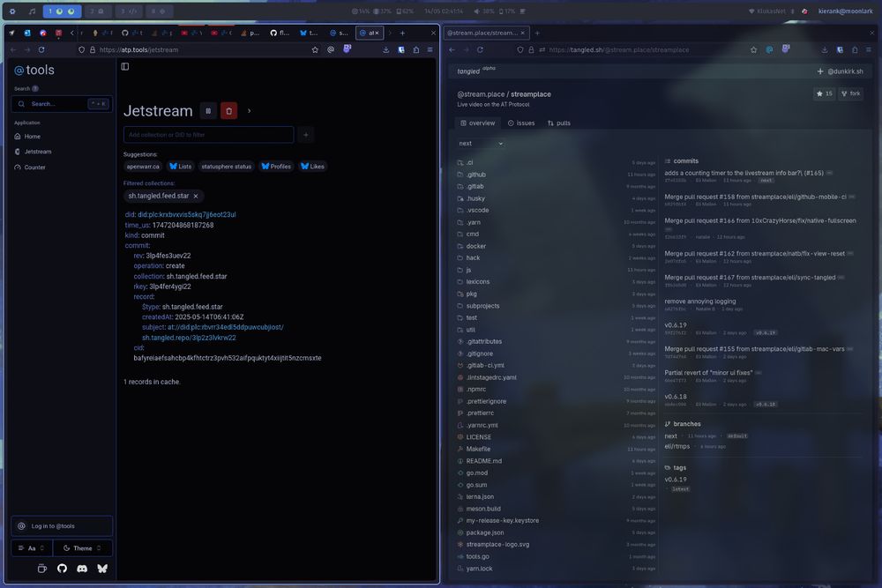Open the hamburger menu in tangled browser

869,49
